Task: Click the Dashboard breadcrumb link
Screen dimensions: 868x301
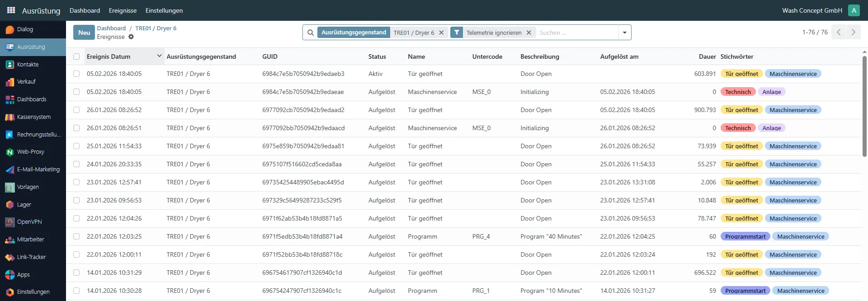Action: pyautogui.click(x=111, y=28)
